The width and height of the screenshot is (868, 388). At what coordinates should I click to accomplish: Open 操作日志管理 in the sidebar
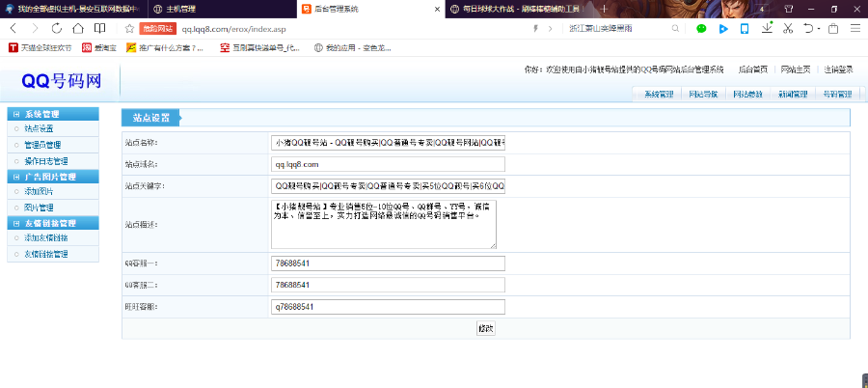coord(46,161)
